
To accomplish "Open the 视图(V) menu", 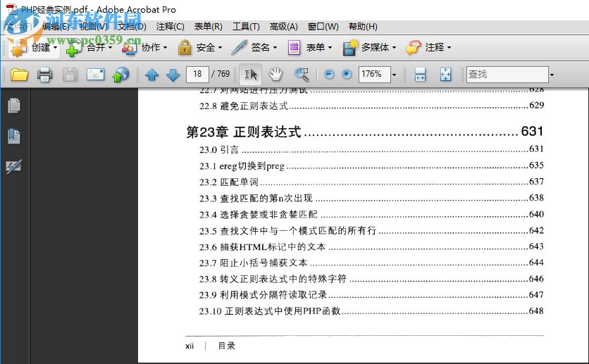I will [x=94, y=27].
